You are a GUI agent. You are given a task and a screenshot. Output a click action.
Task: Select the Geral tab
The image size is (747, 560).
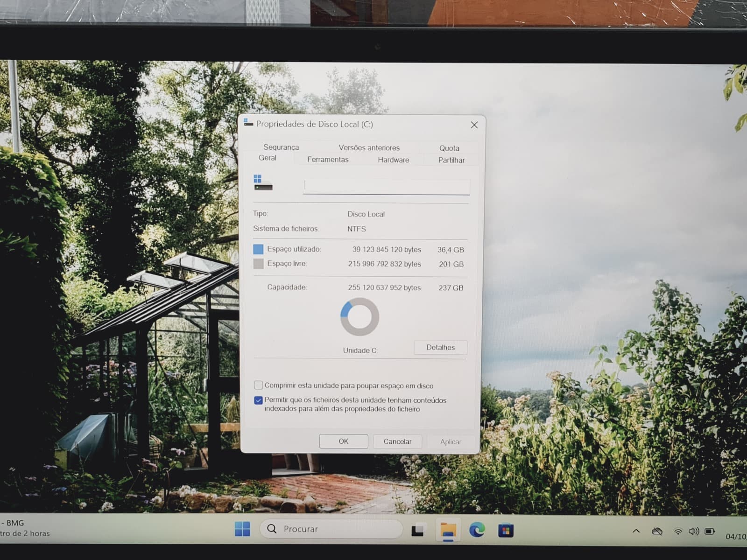[x=268, y=158]
